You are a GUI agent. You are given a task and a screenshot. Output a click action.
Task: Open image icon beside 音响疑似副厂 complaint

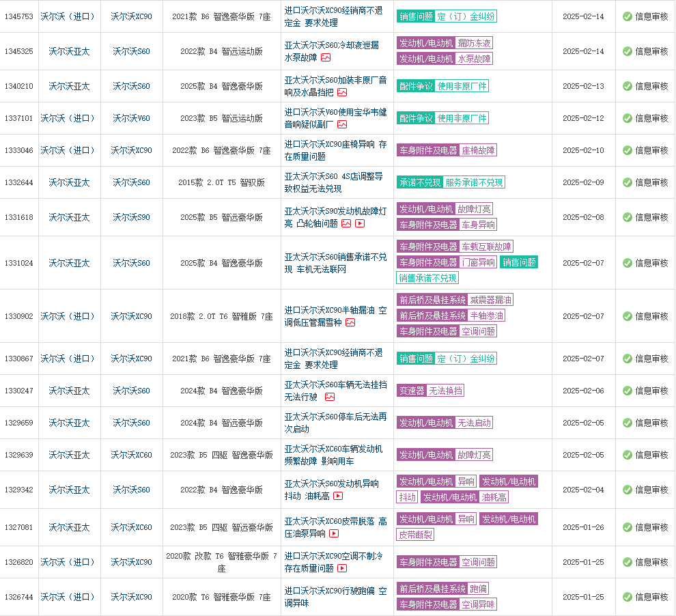pos(342,124)
